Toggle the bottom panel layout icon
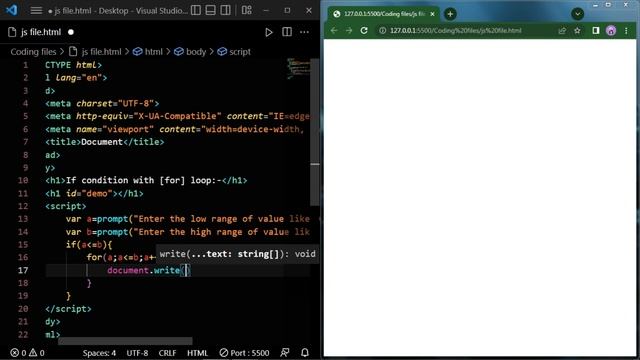The image size is (640, 360). (211, 10)
